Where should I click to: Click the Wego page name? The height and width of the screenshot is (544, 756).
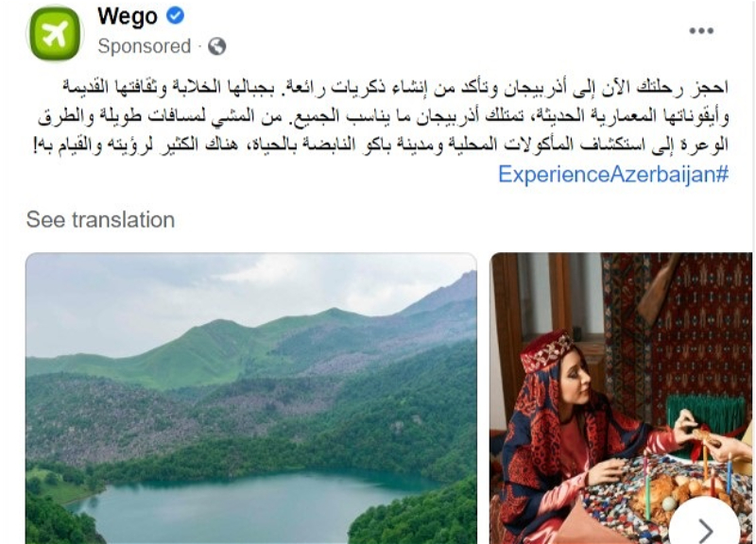tap(128, 16)
